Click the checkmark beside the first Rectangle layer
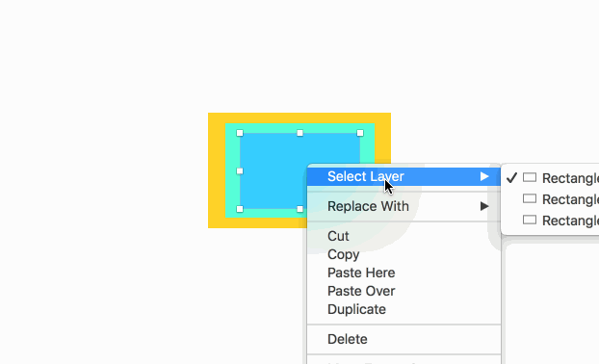The width and height of the screenshot is (599, 364). pos(511,177)
